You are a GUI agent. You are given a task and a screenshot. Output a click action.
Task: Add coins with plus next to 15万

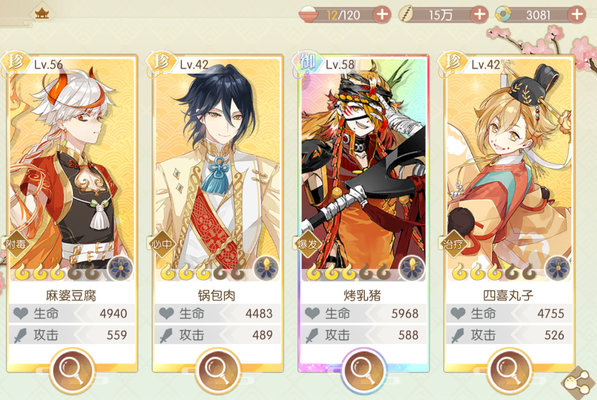pyautogui.click(x=479, y=15)
